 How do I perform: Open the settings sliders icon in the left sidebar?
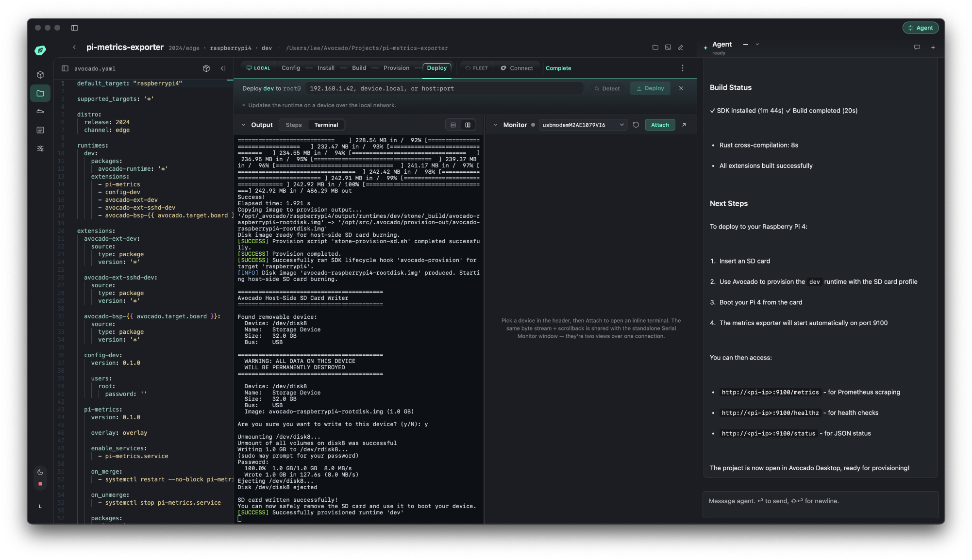(40, 148)
